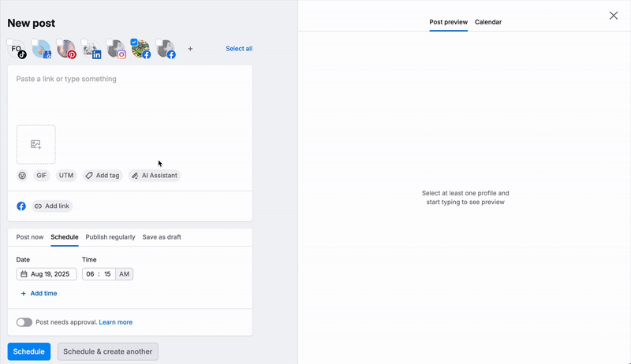Click the plus icon to add profile

pos(190,49)
